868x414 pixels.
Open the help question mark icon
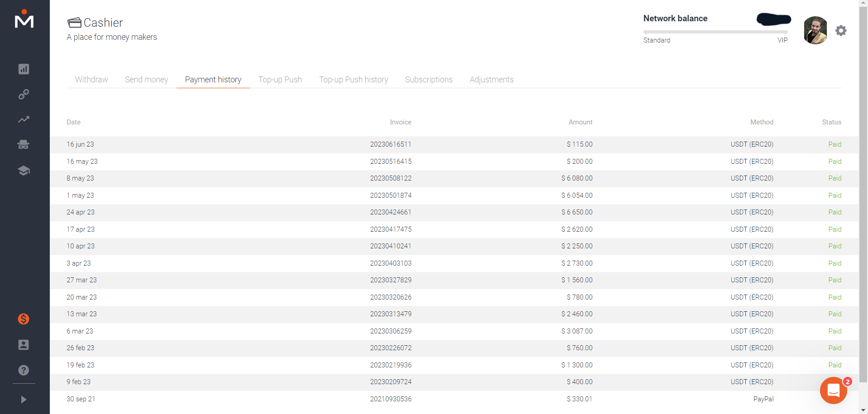point(24,370)
